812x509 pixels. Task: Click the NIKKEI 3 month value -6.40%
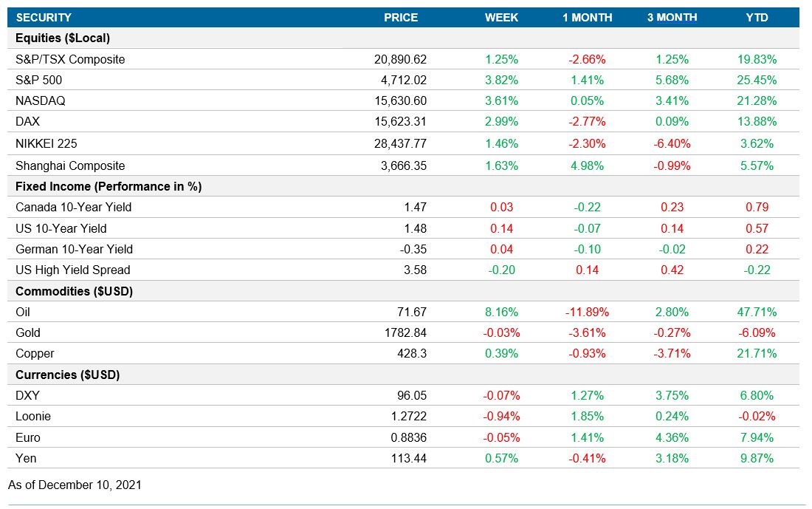coord(672,143)
